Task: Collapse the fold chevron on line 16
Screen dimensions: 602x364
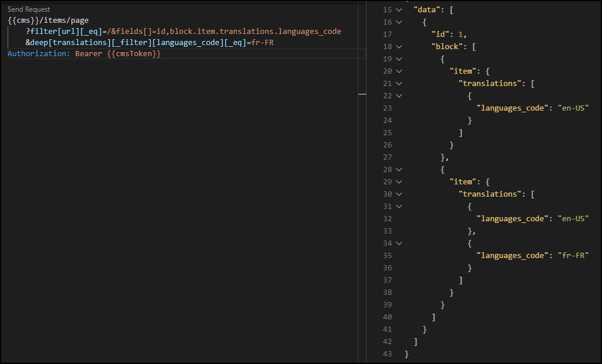Action: [x=399, y=22]
